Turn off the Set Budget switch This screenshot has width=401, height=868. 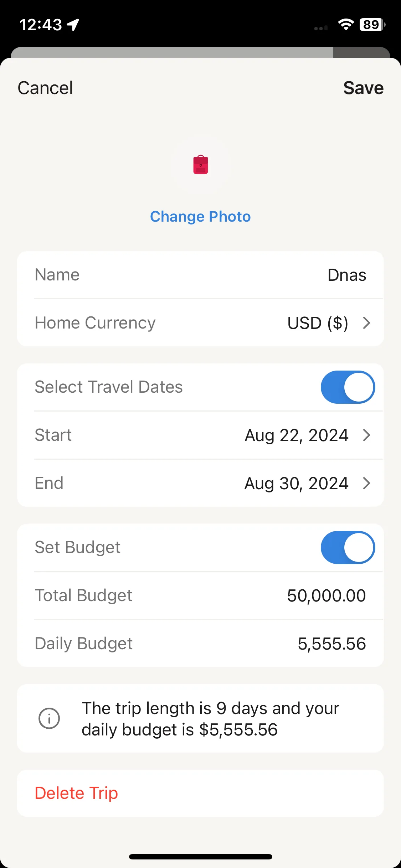348,547
